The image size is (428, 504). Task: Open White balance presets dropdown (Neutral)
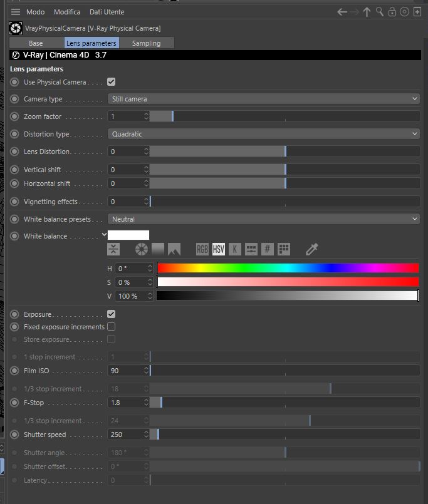click(x=264, y=219)
